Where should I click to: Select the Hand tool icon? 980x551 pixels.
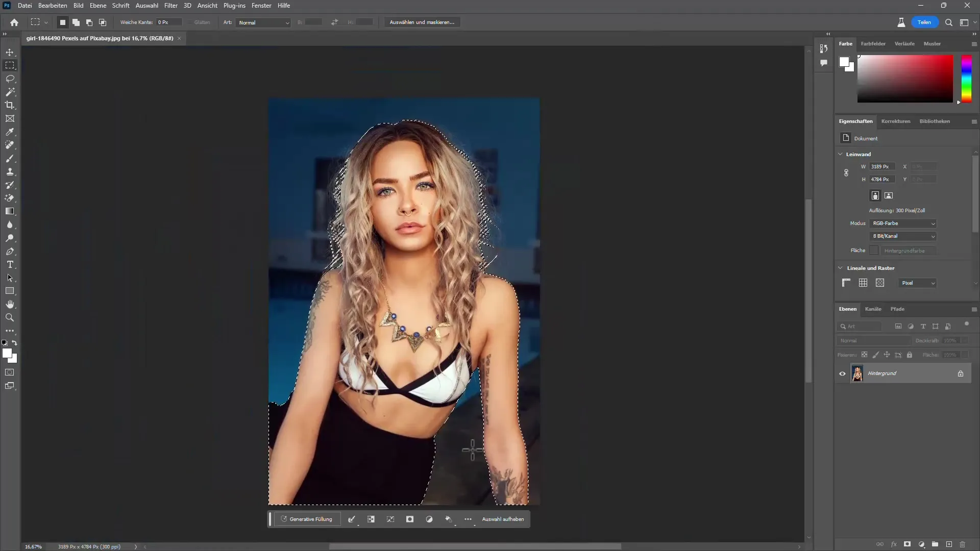click(9, 304)
